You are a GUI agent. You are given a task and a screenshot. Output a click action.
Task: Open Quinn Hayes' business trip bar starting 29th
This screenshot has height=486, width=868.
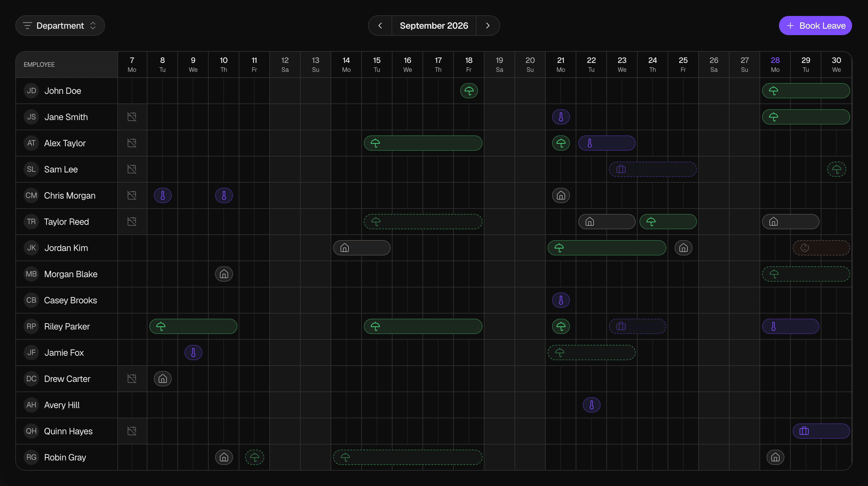tap(821, 431)
